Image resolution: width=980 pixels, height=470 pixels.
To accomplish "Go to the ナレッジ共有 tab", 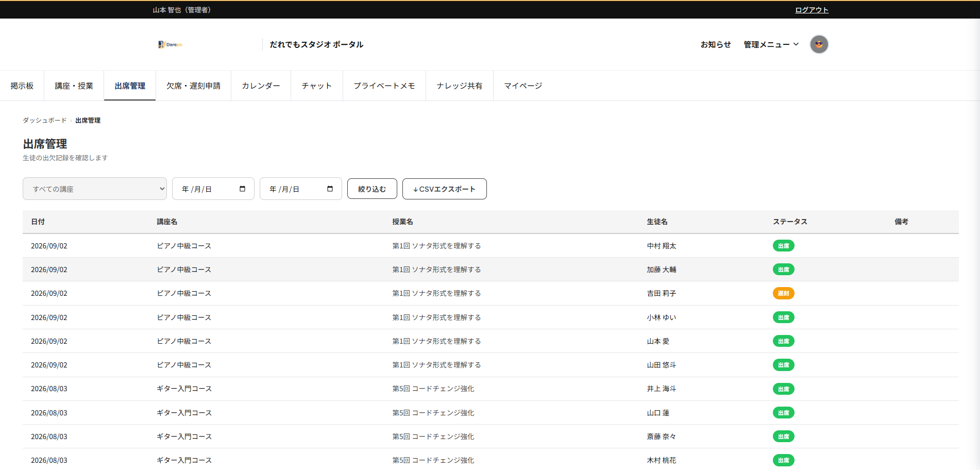I will pos(460,86).
